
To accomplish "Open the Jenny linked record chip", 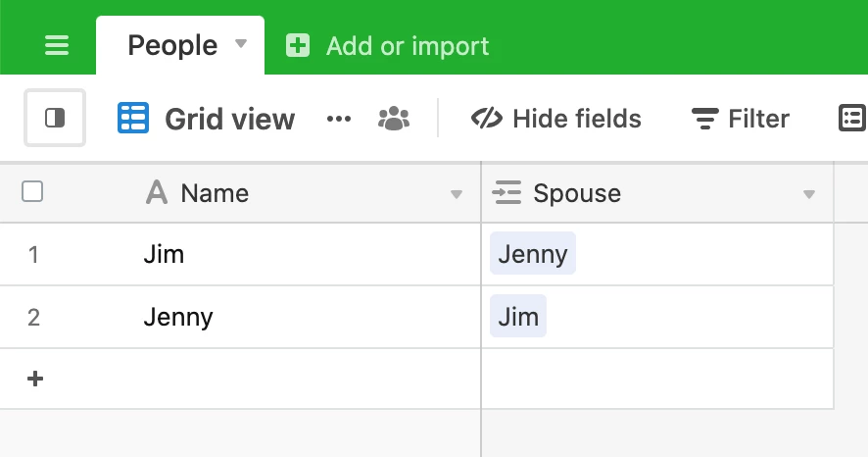I will point(533,254).
